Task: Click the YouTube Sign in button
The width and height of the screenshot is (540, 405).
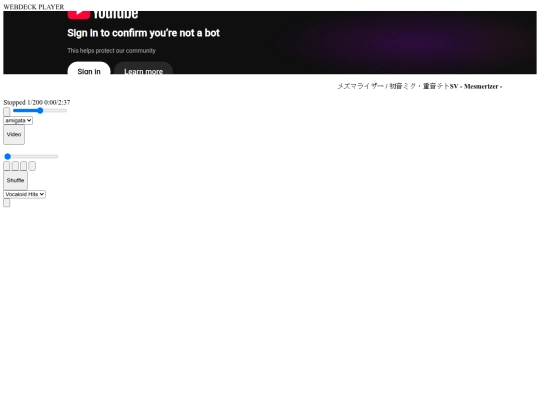Action: (x=89, y=68)
